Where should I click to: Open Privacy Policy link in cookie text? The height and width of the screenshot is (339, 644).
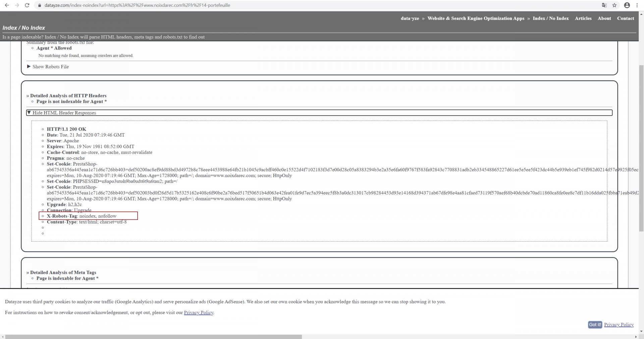coord(199,312)
